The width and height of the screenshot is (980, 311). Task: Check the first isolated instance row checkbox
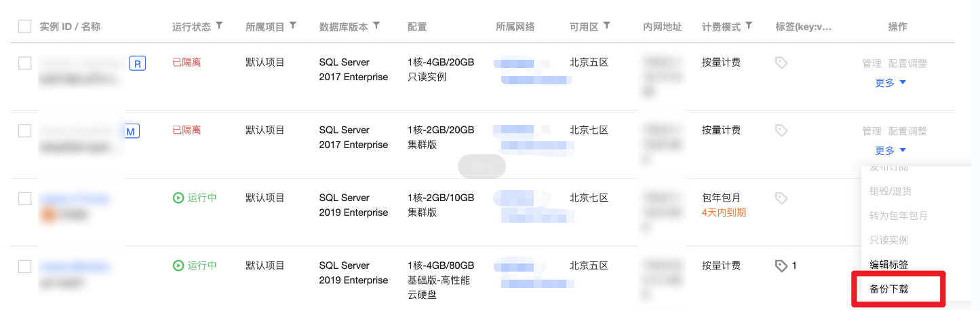point(25,63)
